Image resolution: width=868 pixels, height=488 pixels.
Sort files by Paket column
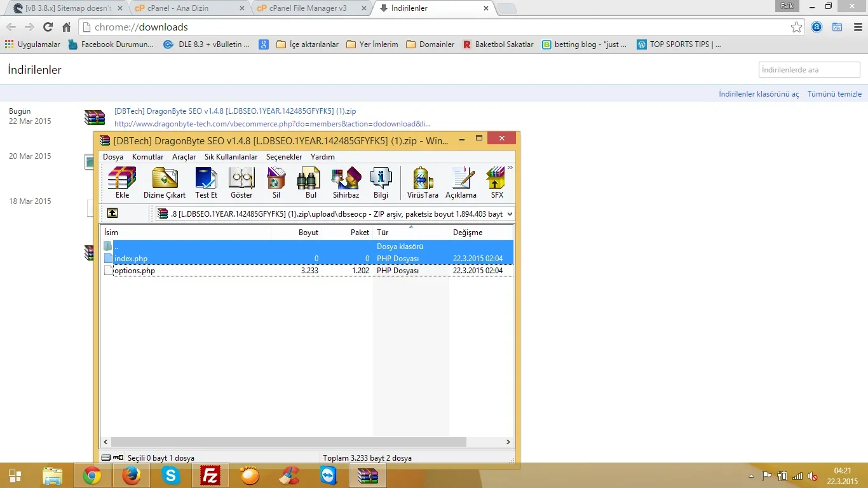point(348,233)
